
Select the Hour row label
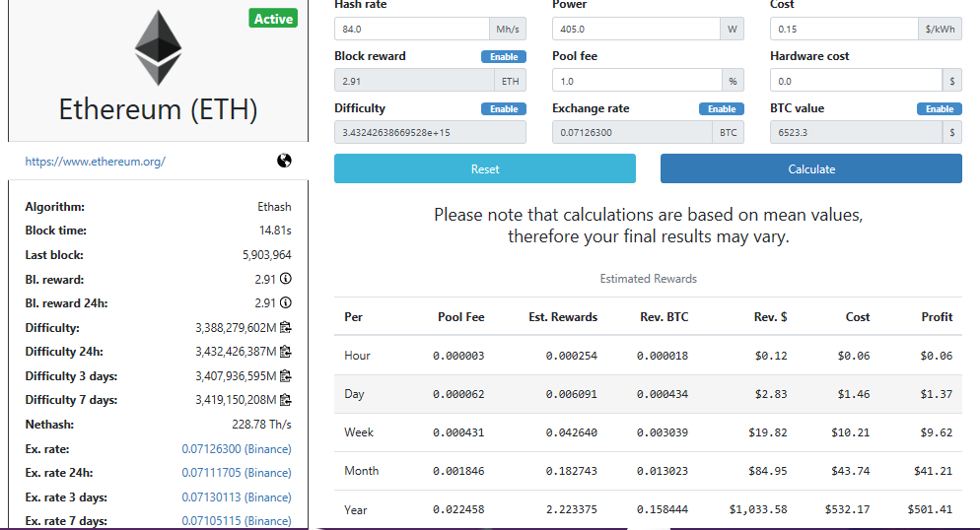[357, 356]
